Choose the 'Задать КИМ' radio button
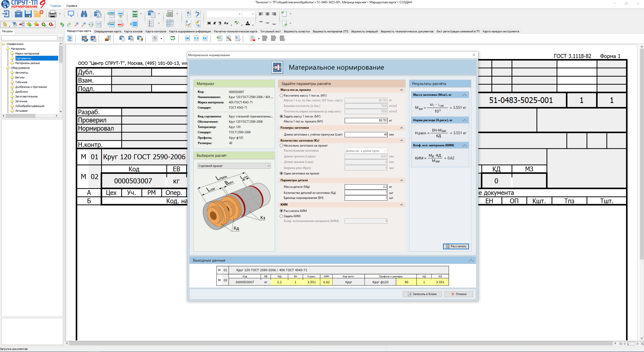 [x=281, y=216]
